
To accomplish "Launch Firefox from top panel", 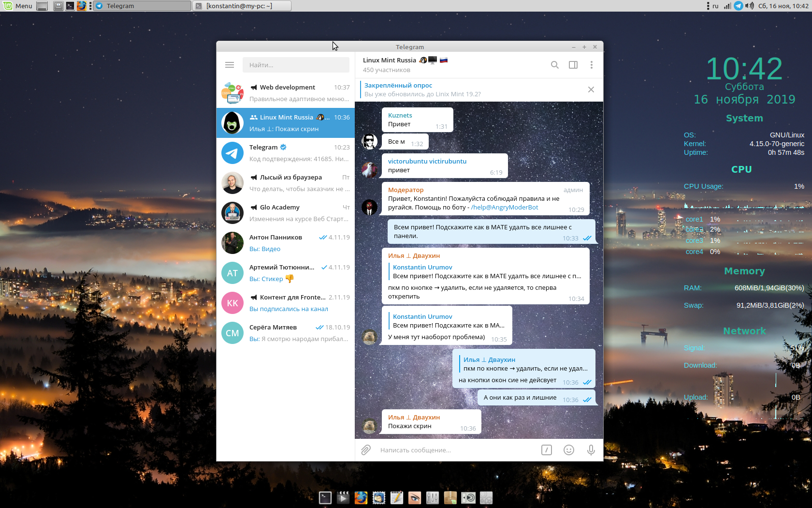I will tap(82, 6).
